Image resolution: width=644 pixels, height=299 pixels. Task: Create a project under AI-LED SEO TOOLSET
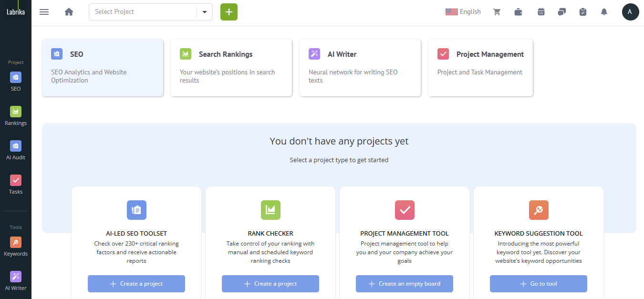click(136, 284)
